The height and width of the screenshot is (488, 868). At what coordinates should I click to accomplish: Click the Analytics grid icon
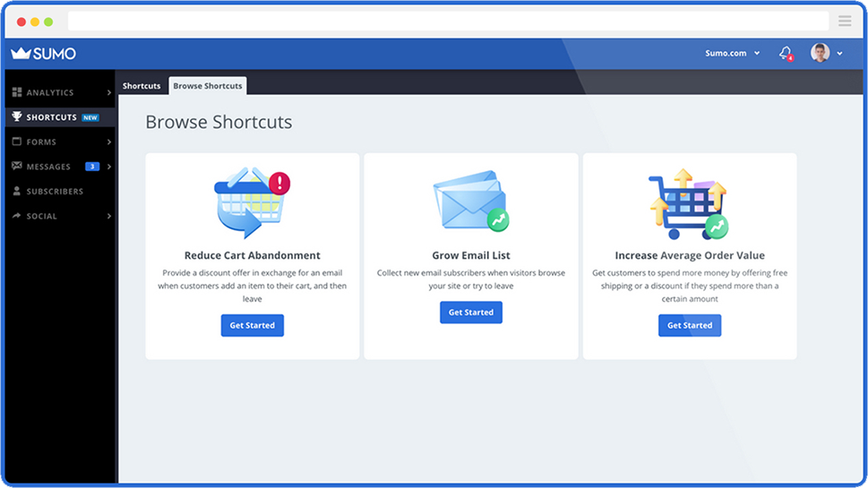17,92
